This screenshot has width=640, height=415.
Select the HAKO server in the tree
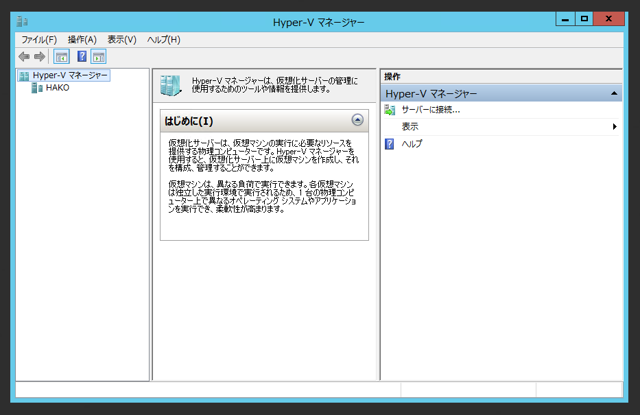[x=58, y=88]
